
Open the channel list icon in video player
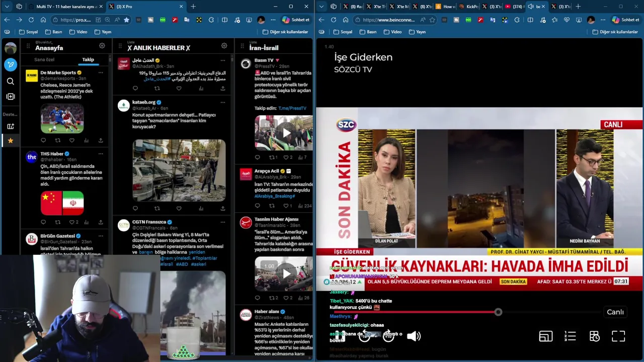click(x=570, y=336)
